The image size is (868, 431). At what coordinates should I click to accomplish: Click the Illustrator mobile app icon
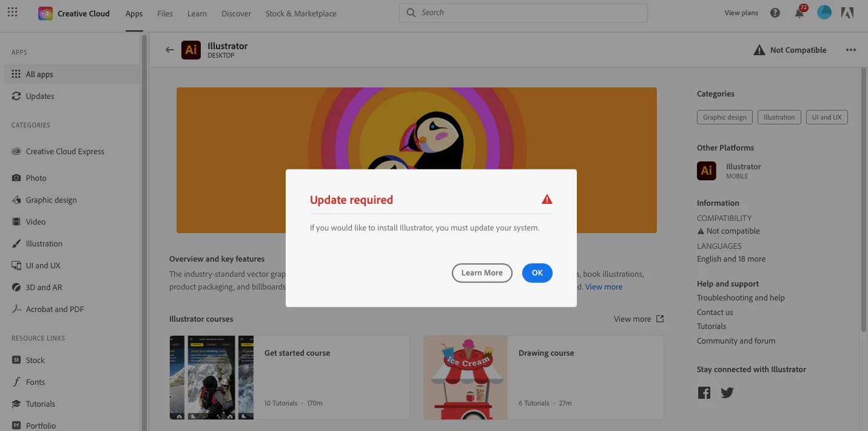707,171
